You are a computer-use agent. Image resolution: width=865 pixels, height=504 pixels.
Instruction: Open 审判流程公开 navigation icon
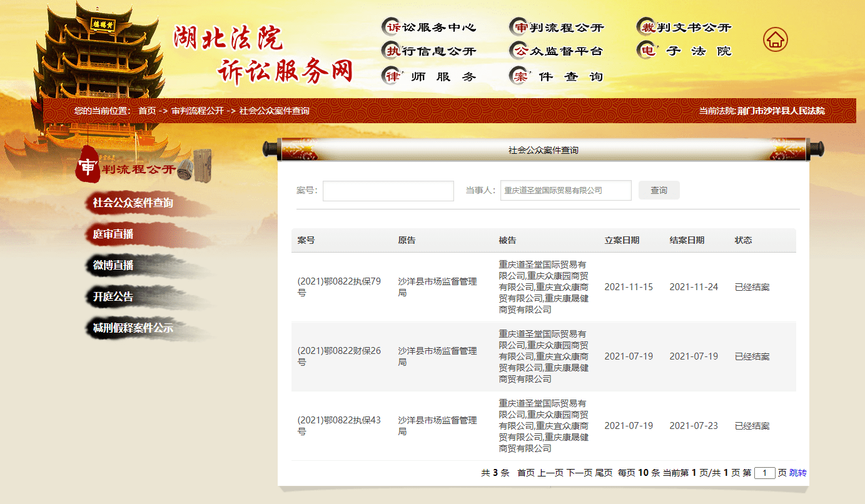click(x=520, y=27)
